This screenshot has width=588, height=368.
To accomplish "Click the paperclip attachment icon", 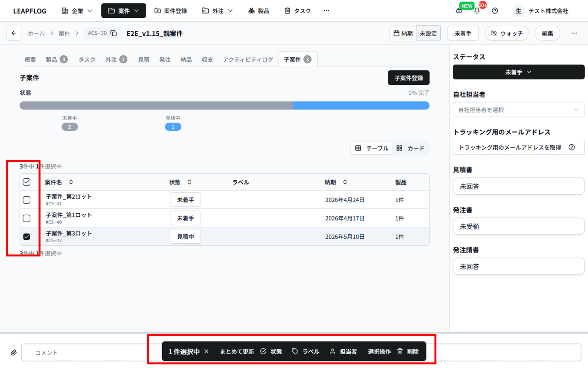I will click(x=13, y=352).
